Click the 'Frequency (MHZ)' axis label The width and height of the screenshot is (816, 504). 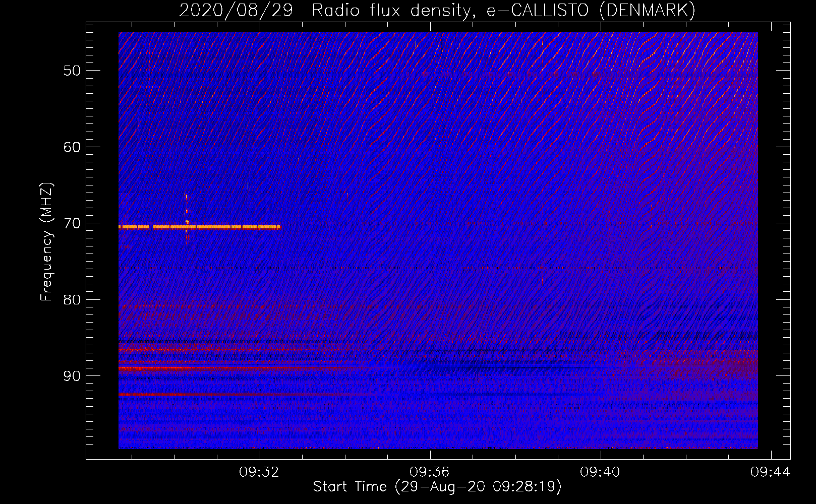(46, 242)
